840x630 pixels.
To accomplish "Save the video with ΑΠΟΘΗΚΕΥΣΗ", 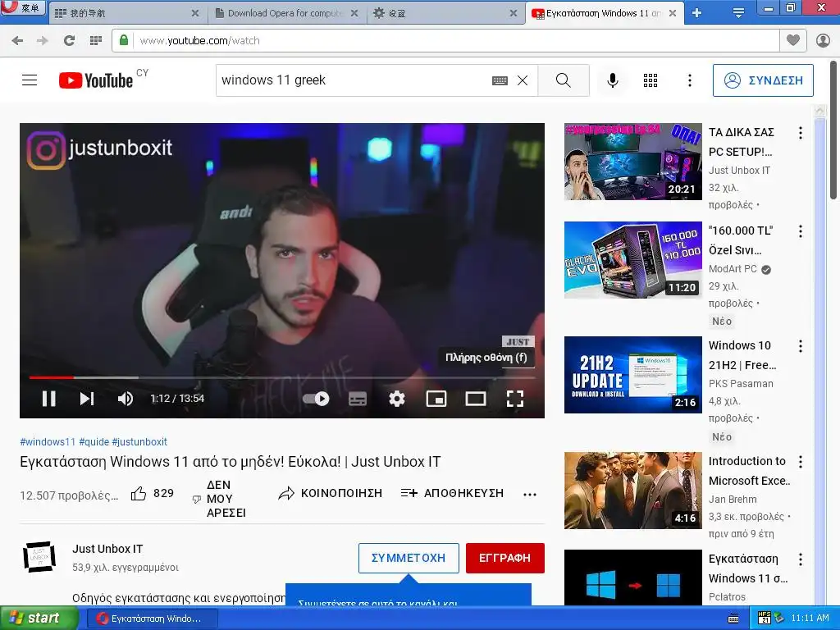I will (452, 493).
